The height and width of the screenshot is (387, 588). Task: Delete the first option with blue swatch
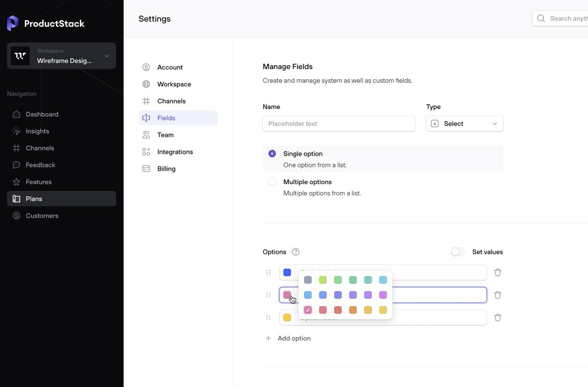pyautogui.click(x=498, y=272)
